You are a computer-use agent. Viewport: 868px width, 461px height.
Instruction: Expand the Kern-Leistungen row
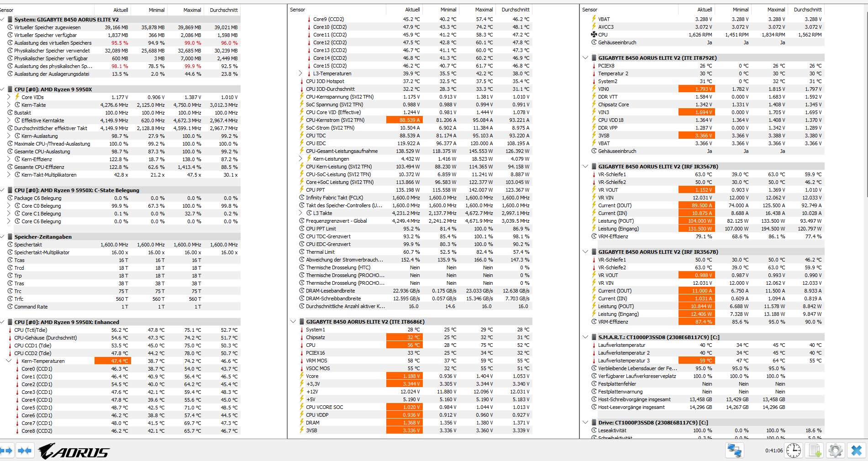pos(300,159)
